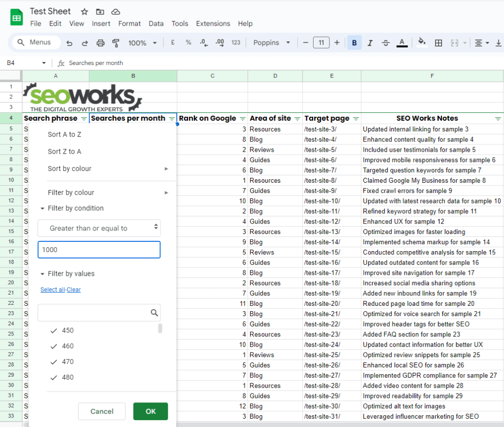Open the Help menu
The image size is (504, 427).
pos(245,24)
